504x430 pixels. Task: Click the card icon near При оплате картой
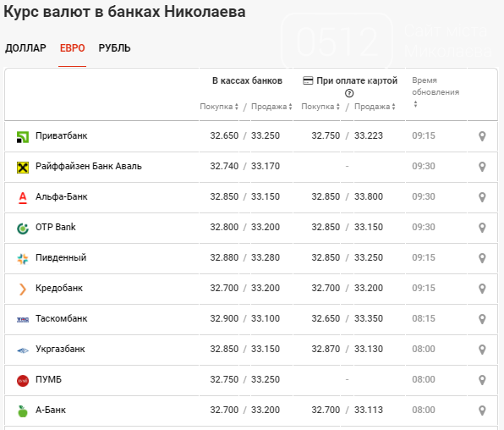tap(308, 80)
